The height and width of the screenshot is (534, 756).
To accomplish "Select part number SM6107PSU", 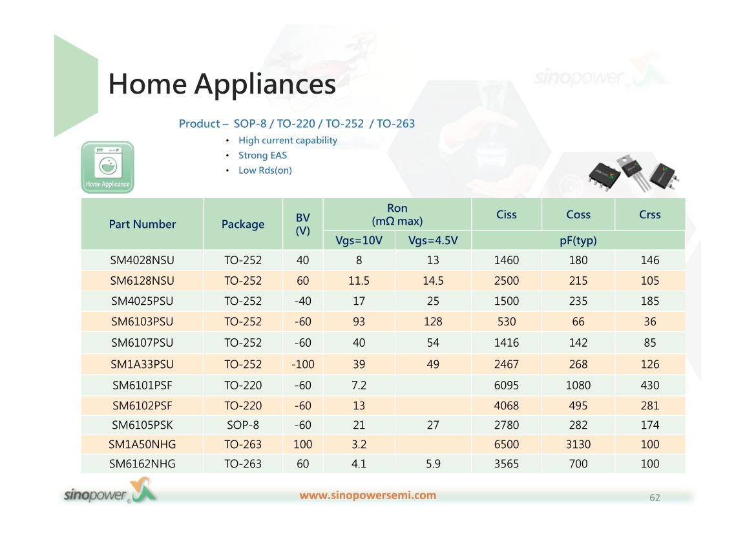I will [x=142, y=343].
